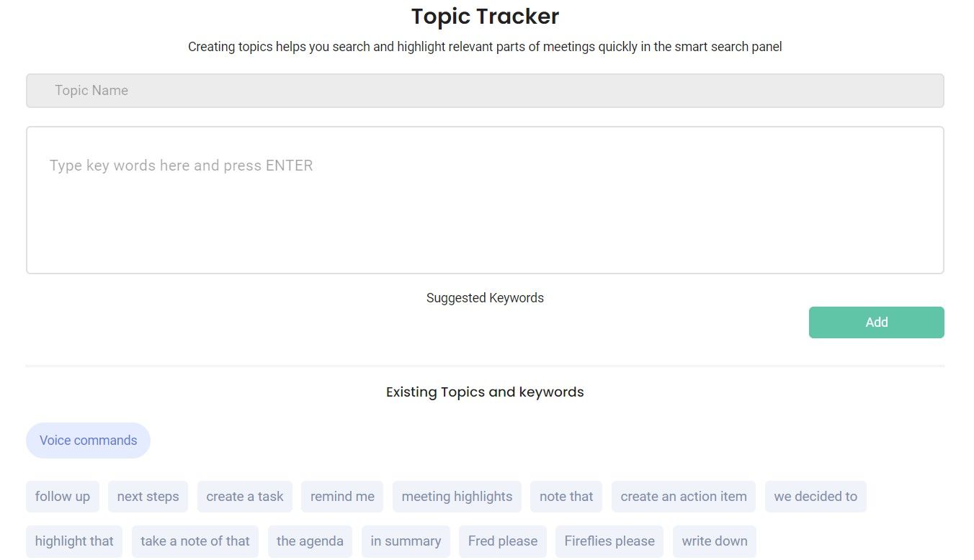This screenshot has width=974, height=560.
Task: Click the 'note that' keyword chip
Action: click(x=566, y=496)
